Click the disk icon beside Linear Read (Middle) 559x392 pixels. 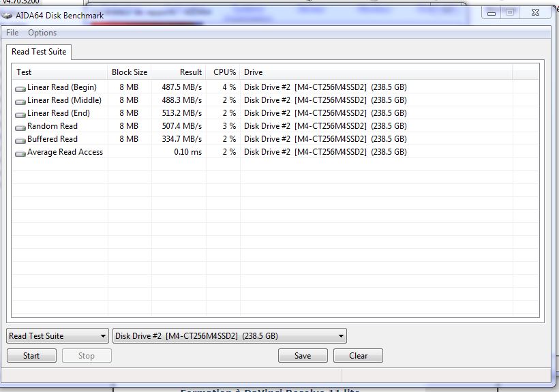pyautogui.click(x=20, y=101)
